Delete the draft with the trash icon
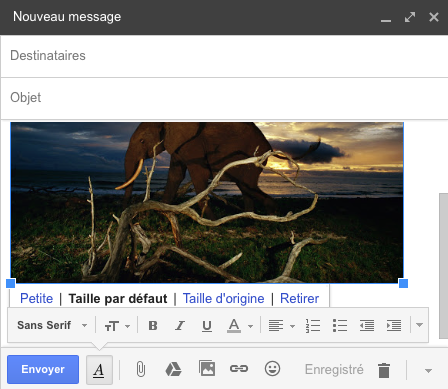Screen dimensions: 448x389 [x=384, y=370]
